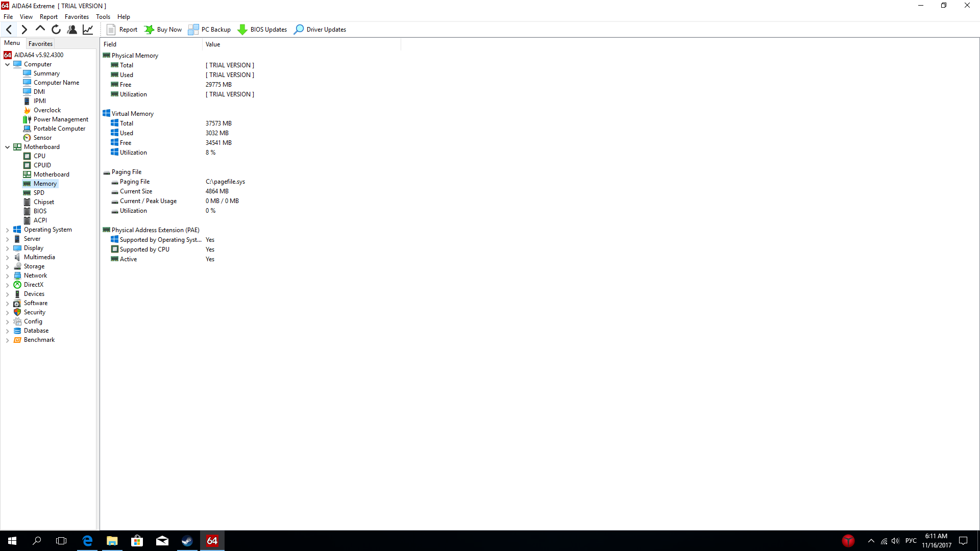Select the C:\pagefile.sys value

(x=225, y=182)
